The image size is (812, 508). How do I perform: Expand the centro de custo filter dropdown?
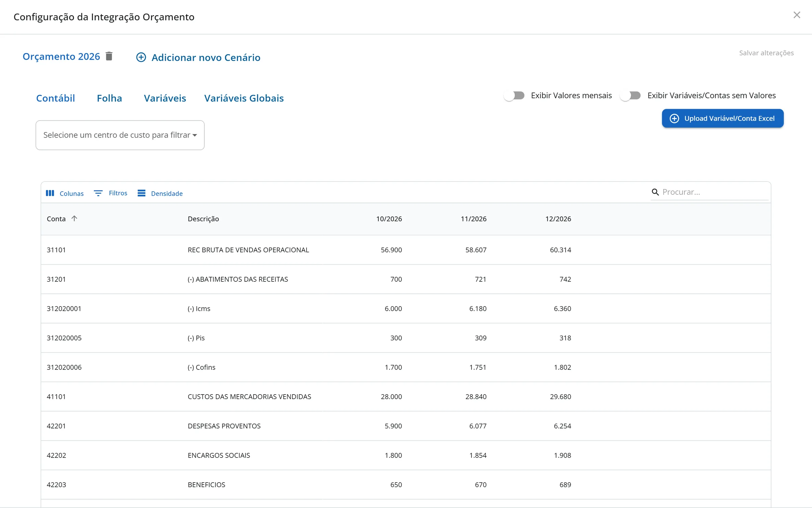coord(120,135)
